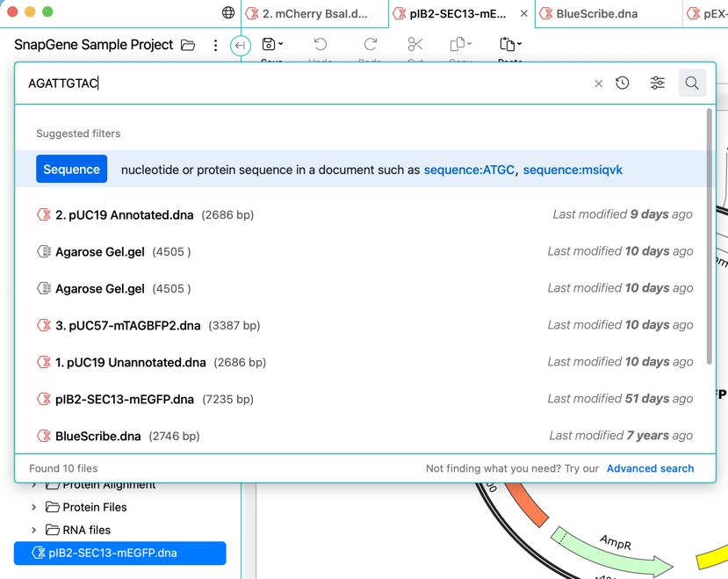Click the scrollbar of search results list
The height and width of the screenshot is (579, 728).
(709, 236)
